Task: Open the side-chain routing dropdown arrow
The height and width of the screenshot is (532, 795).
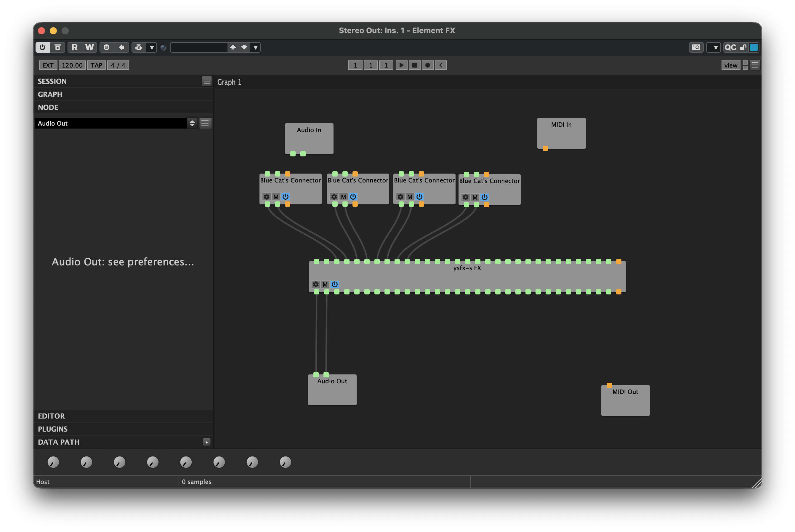Action: 152,47
